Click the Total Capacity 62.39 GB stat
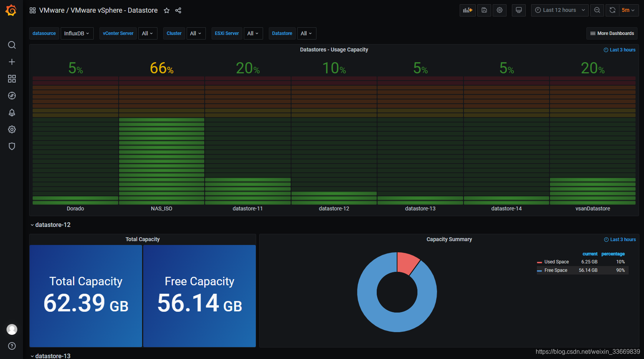644x359 pixels. (x=86, y=296)
